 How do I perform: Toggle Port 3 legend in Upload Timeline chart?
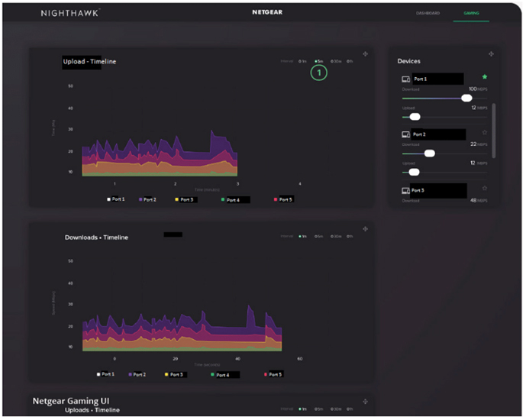(x=185, y=199)
